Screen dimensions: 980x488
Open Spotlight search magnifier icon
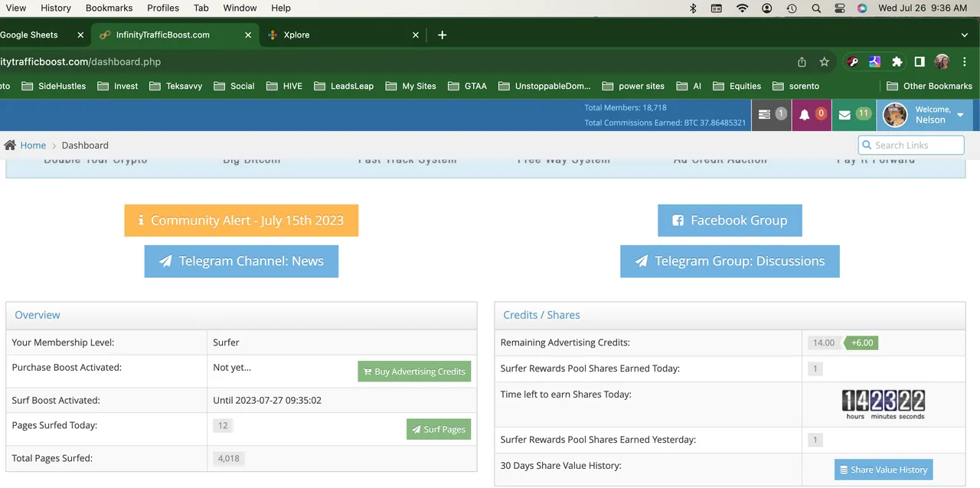(816, 8)
